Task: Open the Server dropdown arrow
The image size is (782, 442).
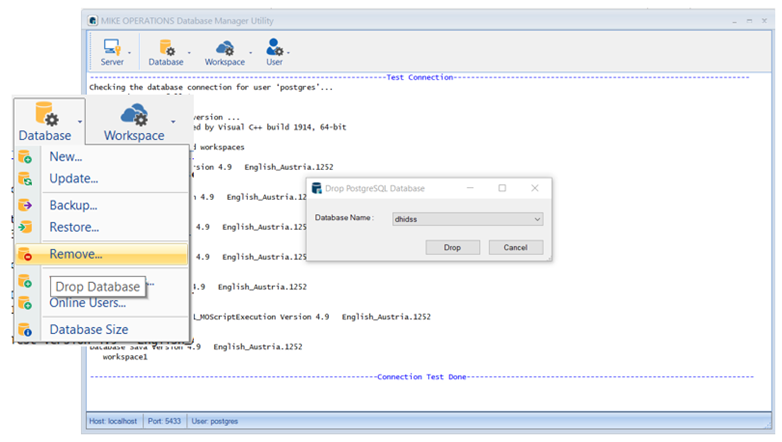Action: coord(129,52)
